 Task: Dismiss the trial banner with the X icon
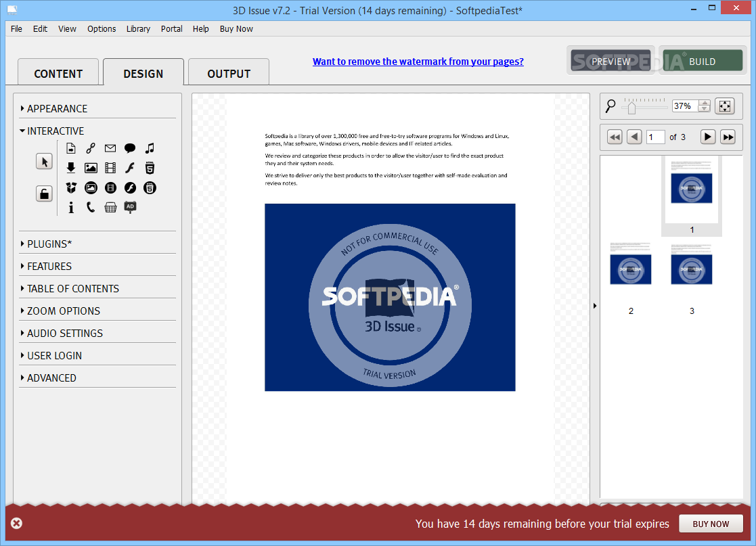pos(16,524)
